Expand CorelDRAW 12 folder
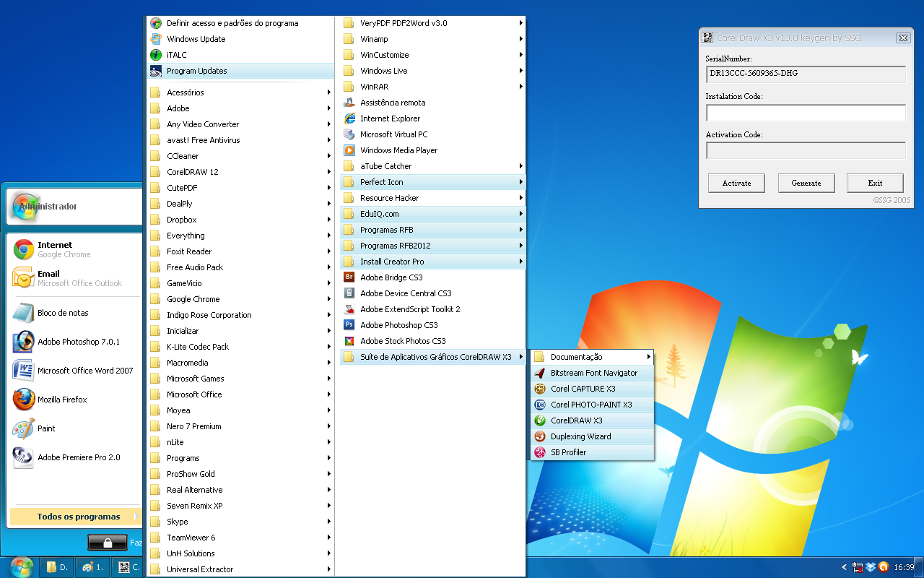 [240, 172]
